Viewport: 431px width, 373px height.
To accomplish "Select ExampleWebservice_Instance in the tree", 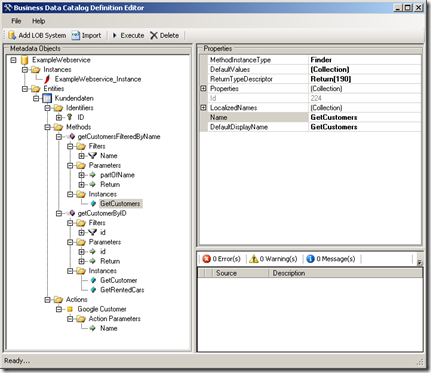I will click(98, 79).
